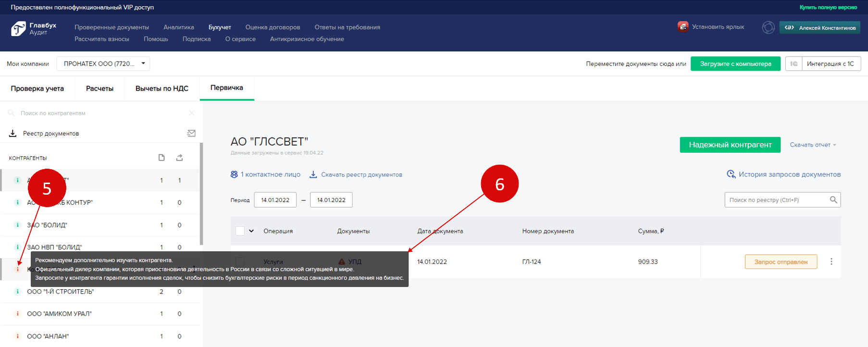
Task: Click the search magnifier in contractor search
Action: [11, 113]
